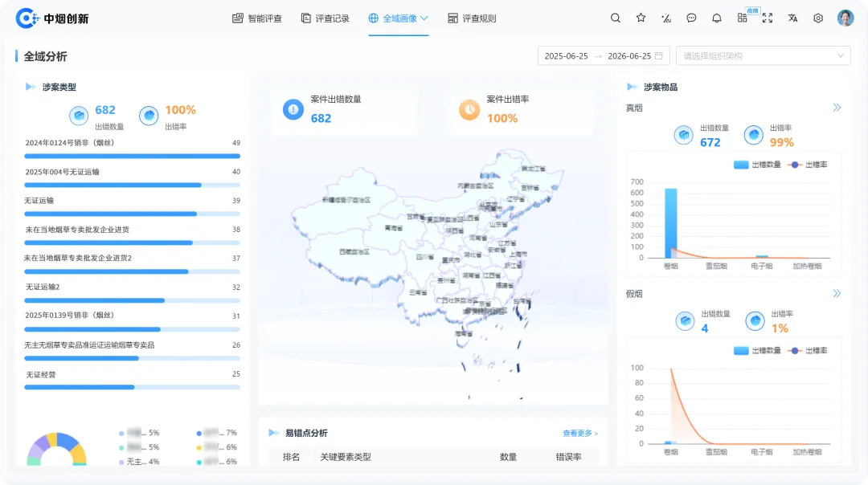
Task: Click 青海省 on the map
Action: (x=394, y=228)
